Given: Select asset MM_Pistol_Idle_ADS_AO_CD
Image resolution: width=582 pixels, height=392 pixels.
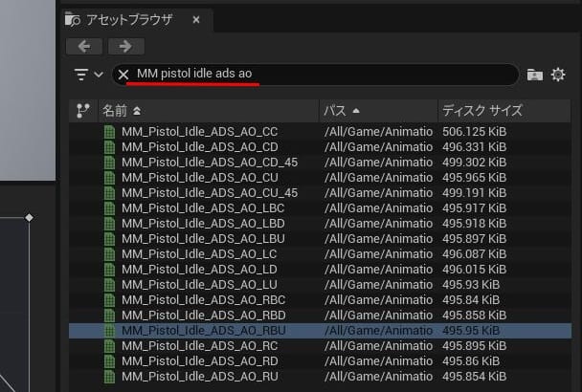Looking at the screenshot, I should pyautogui.click(x=320, y=147).
